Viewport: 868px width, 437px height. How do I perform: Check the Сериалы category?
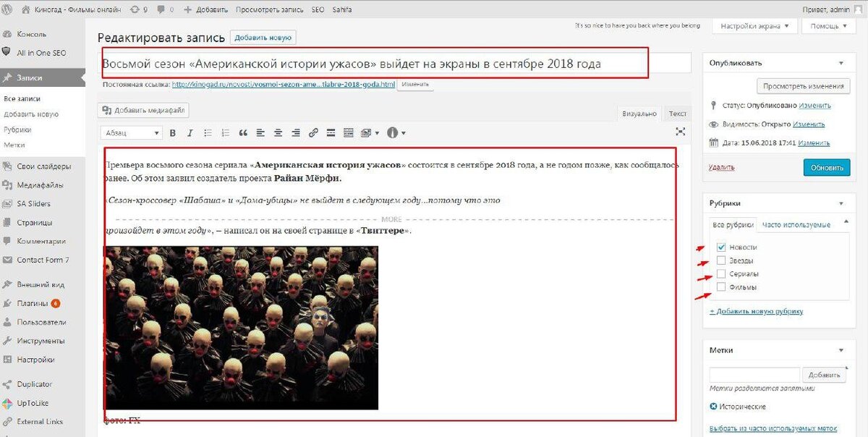pyautogui.click(x=720, y=274)
